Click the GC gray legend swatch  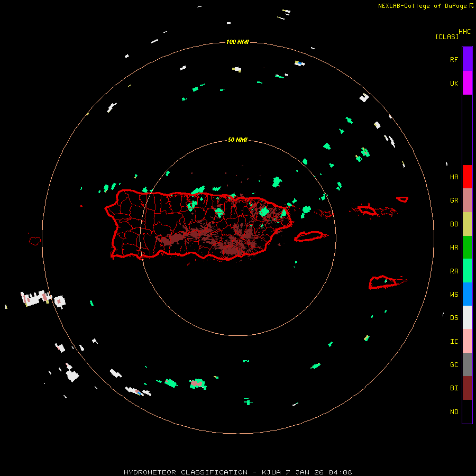coord(467,364)
